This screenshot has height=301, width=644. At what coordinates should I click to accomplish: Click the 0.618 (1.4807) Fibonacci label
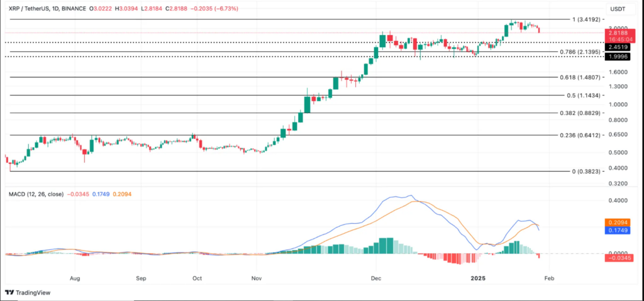(580, 77)
